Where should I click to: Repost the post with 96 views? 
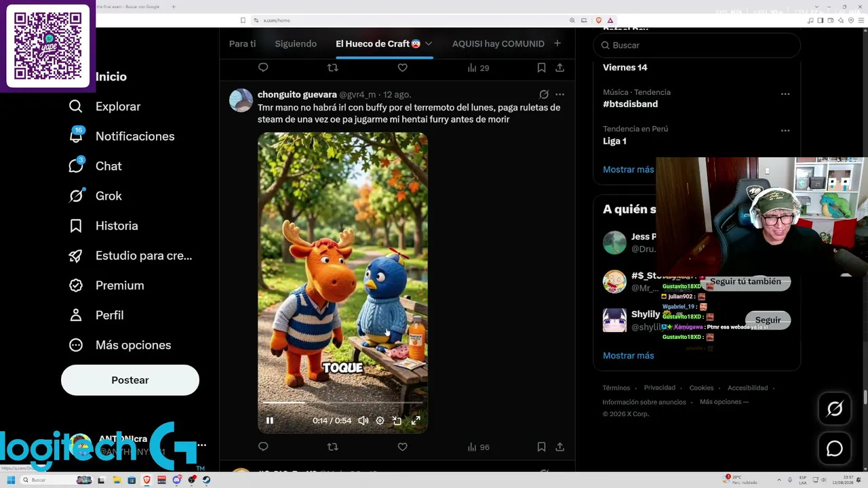coord(332,447)
